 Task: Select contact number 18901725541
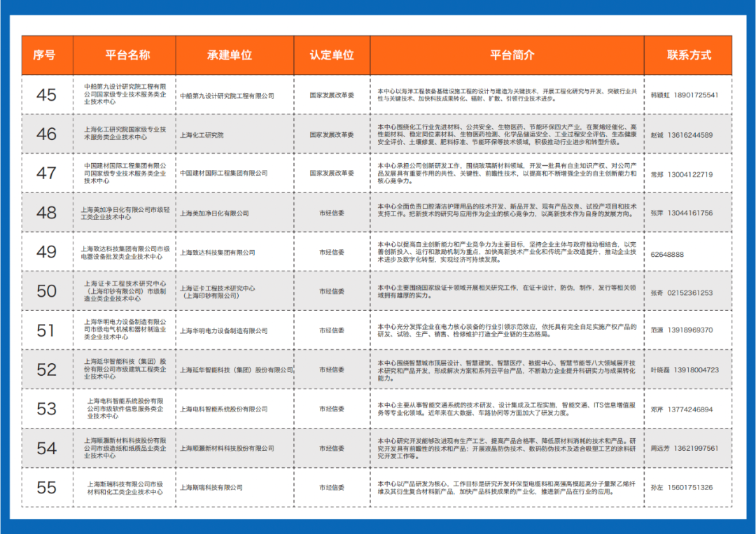coord(696,95)
